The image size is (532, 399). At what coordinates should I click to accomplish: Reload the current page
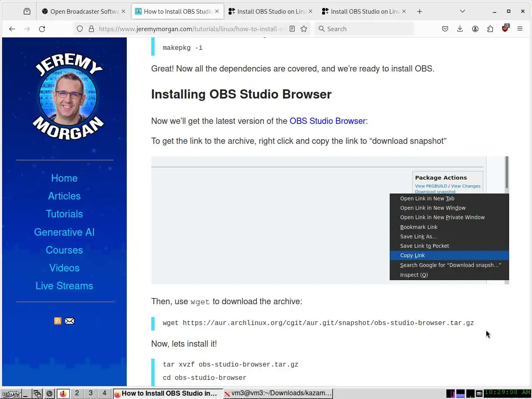pyautogui.click(x=42, y=29)
